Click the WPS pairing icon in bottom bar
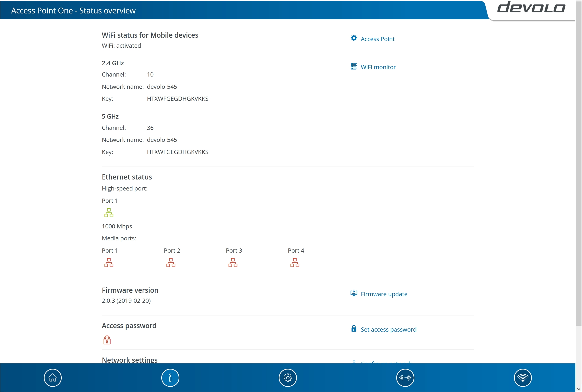Image resolution: width=582 pixels, height=392 pixels. pos(405,378)
